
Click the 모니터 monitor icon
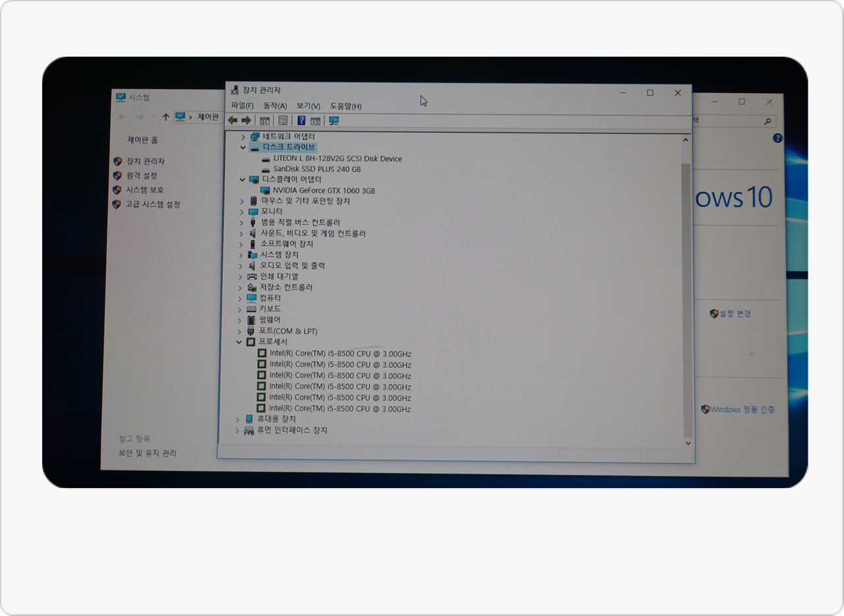[x=253, y=212]
